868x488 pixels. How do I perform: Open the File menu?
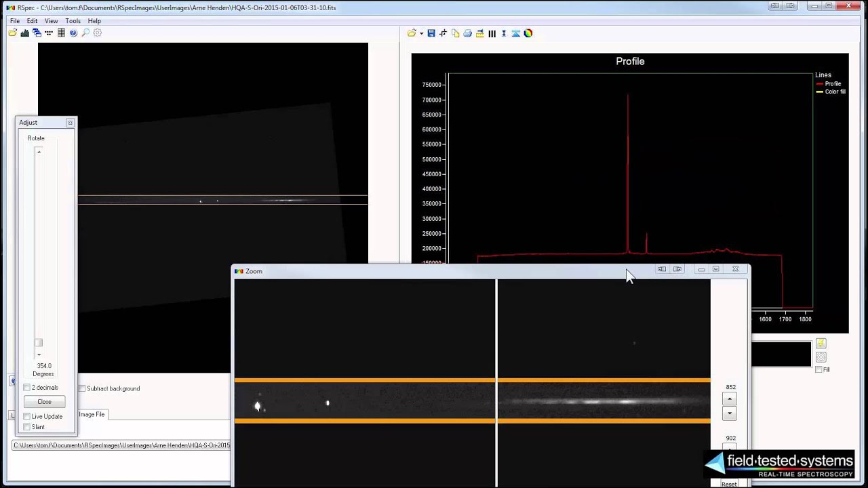15,21
